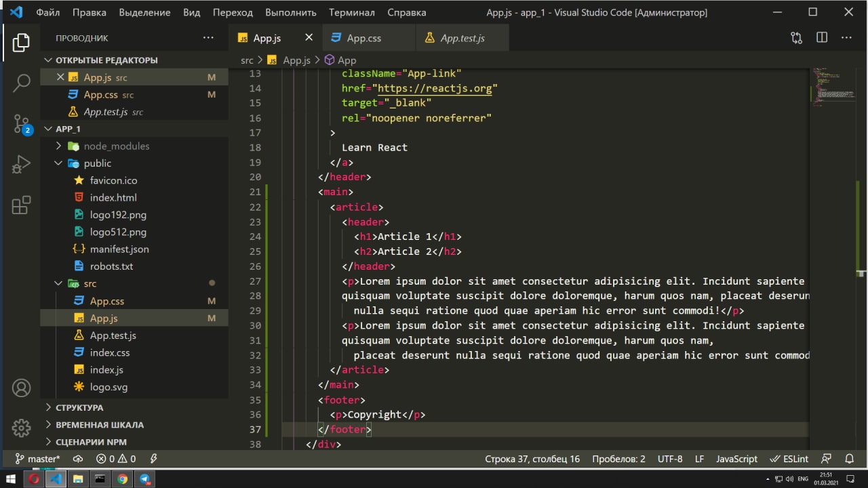Click the master branch status bar button
868x488 pixels.
(38, 459)
